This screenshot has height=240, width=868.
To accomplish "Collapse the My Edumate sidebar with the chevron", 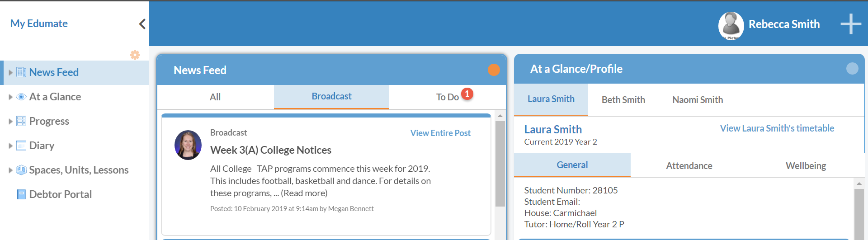I will 142,24.
